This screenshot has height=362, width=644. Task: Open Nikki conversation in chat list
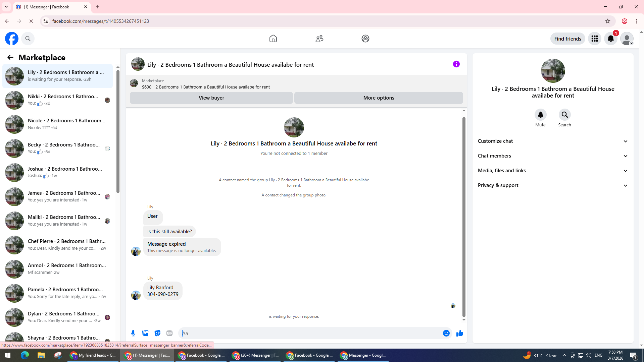click(57, 100)
